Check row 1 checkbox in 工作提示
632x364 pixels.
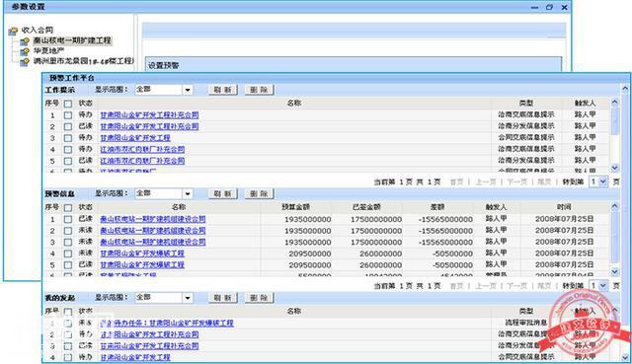click(68, 115)
